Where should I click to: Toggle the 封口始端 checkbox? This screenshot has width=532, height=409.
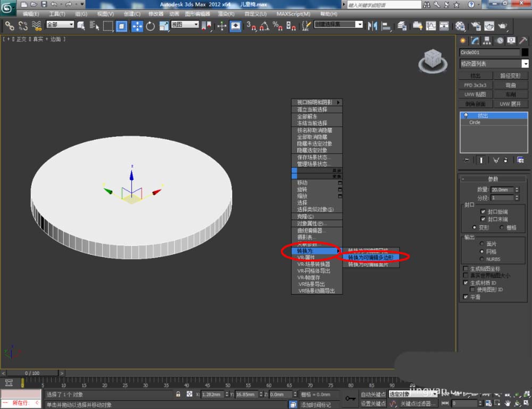pyautogui.click(x=484, y=212)
